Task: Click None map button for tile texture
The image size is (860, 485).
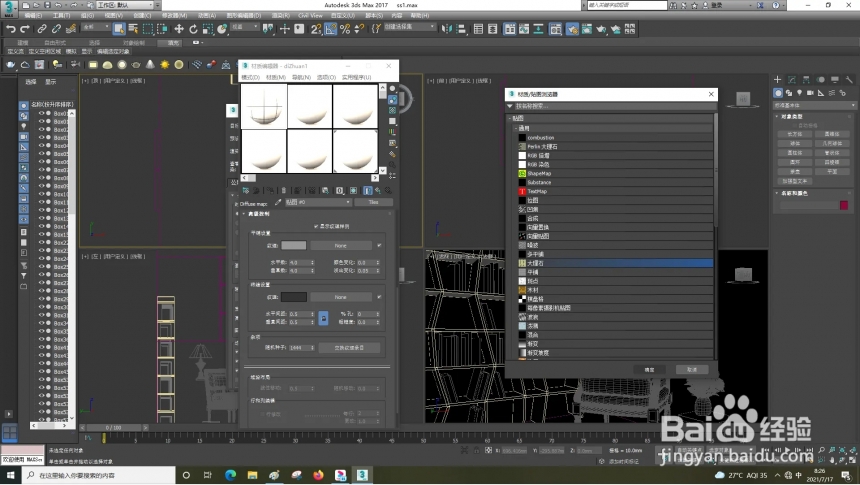Action: [341, 246]
